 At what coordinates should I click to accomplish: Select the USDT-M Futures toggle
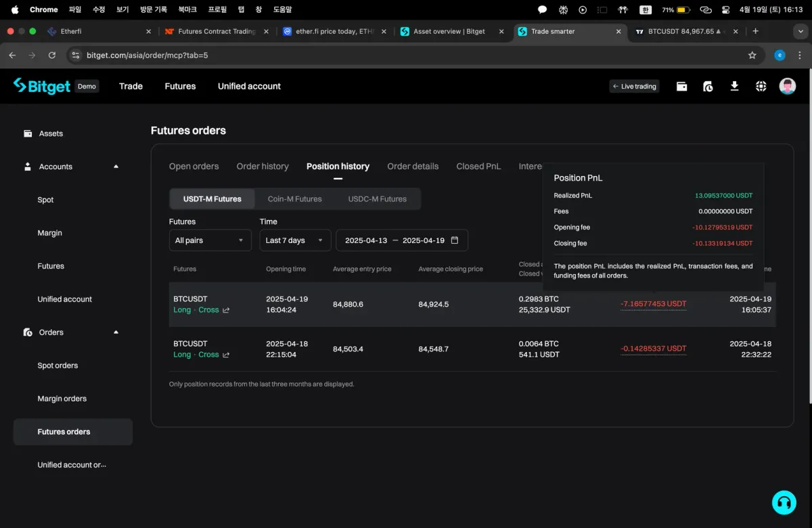[212, 199]
